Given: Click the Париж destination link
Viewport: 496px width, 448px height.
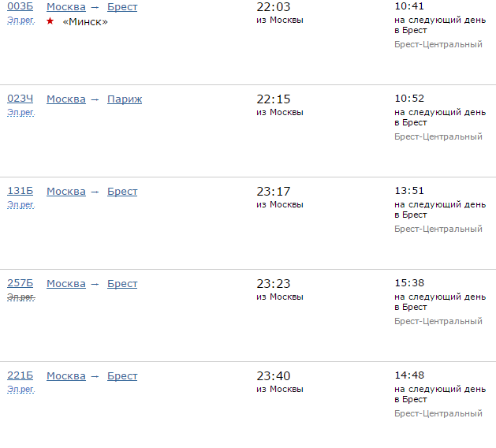Looking at the screenshot, I should [x=125, y=99].
